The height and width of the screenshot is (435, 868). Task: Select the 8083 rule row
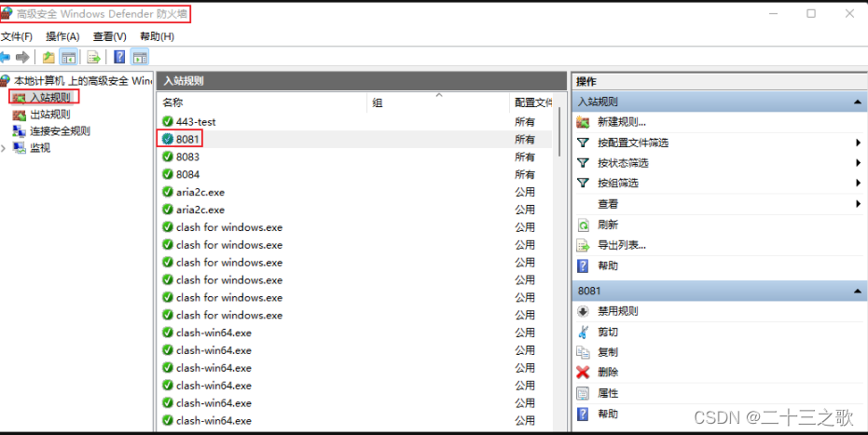(x=354, y=157)
